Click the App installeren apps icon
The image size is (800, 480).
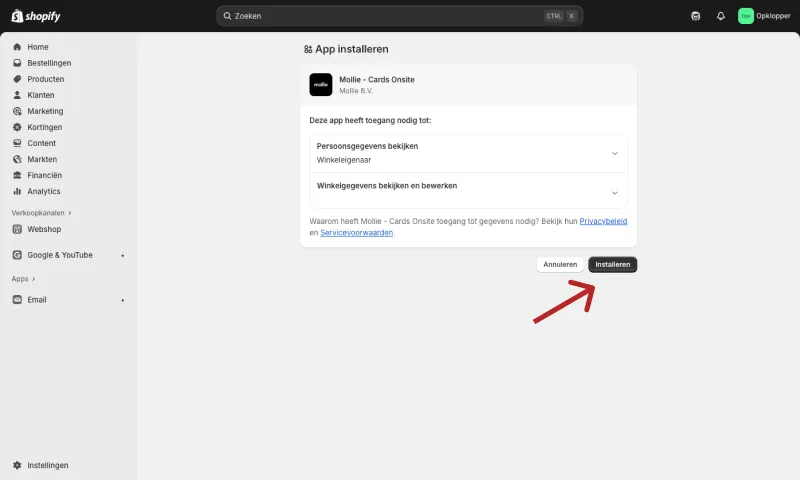click(308, 49)
